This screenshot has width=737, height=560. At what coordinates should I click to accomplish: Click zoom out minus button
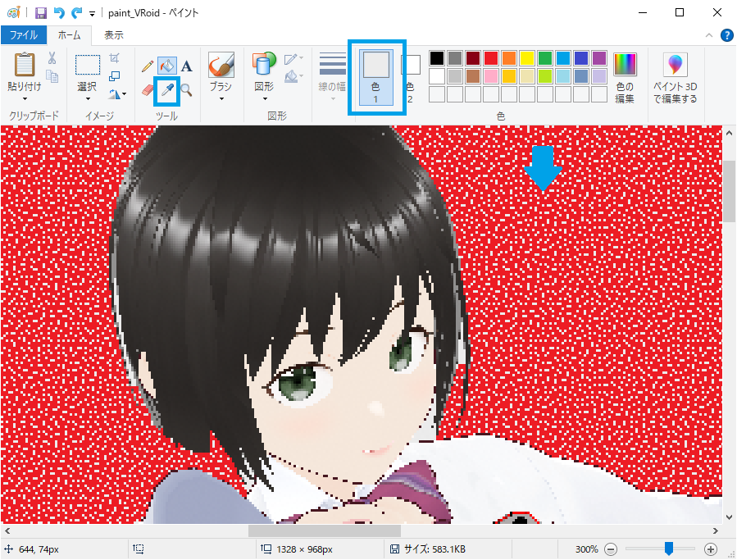click(611, 549)
